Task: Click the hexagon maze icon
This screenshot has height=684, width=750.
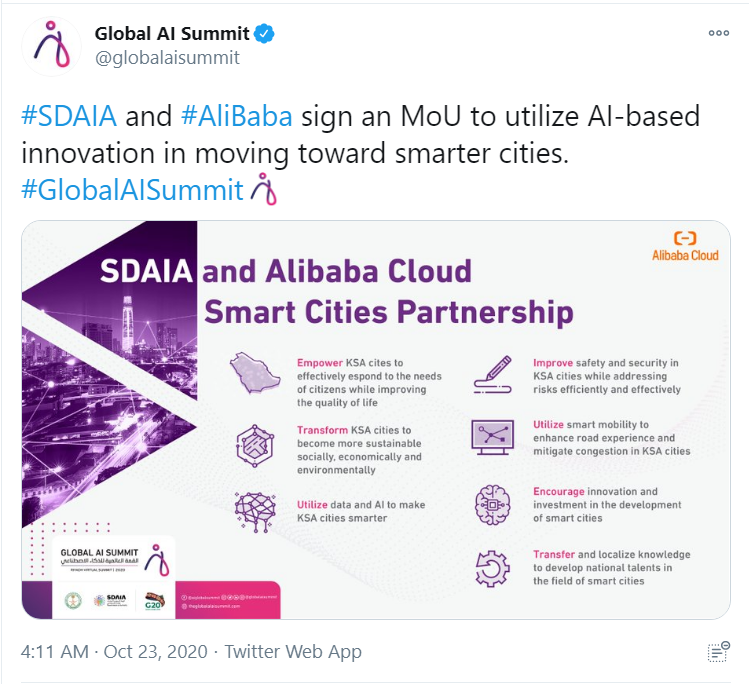Action: coord(255,446)
